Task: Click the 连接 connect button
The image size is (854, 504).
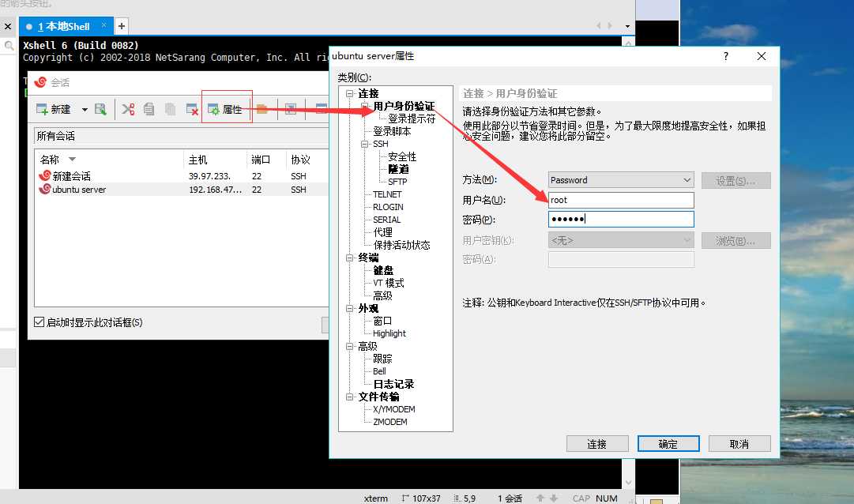Action: click(x=597, y=443)
